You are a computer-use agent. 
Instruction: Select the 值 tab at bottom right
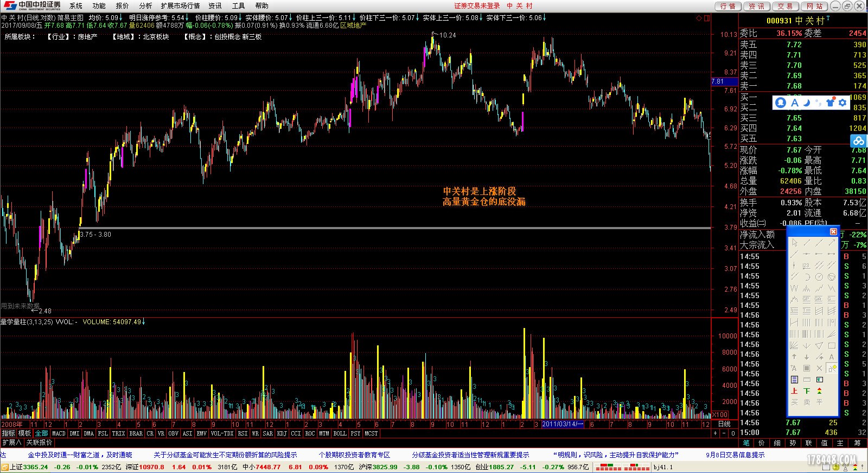click(x=825, y=443)
